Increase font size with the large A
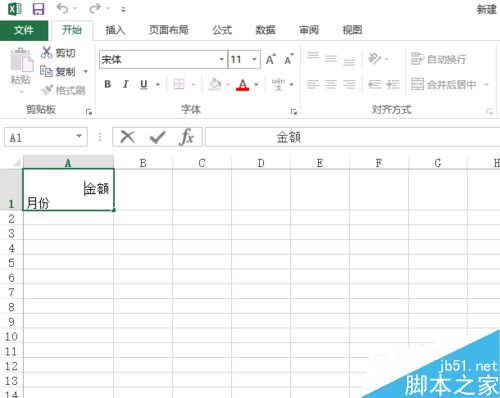The height and width of the screenshot is (398, 500). [x=271, y=59]
